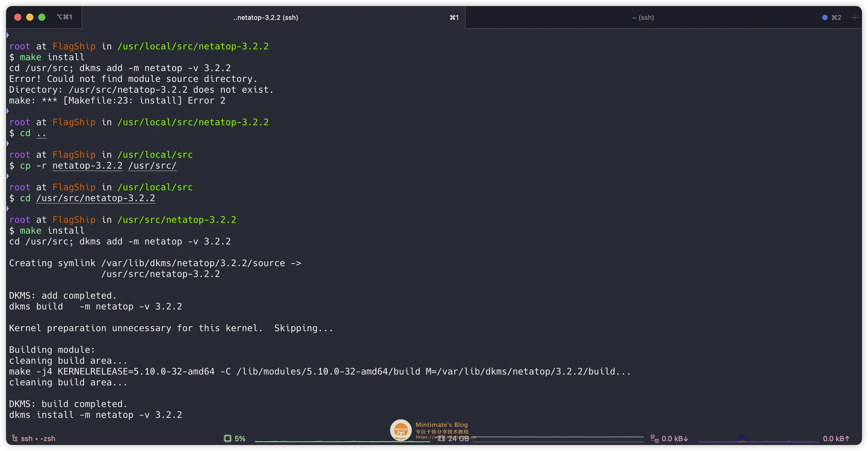Click the CPU chip icon beside 5%
868x451 pixels.
pos(227,438)
